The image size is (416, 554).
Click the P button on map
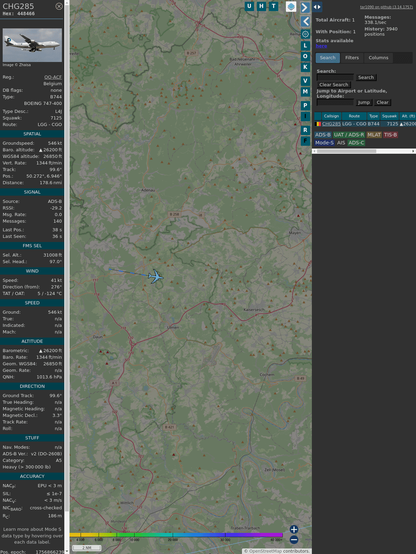click(305, 106)
